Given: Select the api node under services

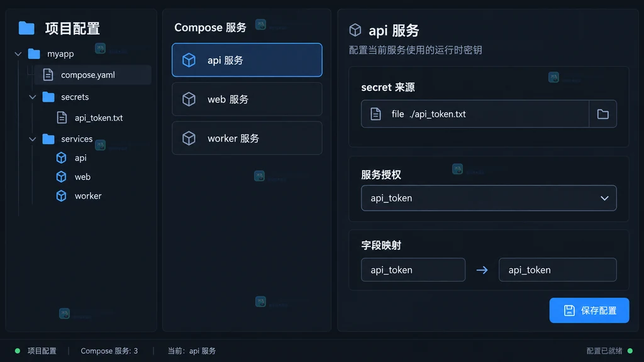Looking at the screenshot, I should coord(80,158).
